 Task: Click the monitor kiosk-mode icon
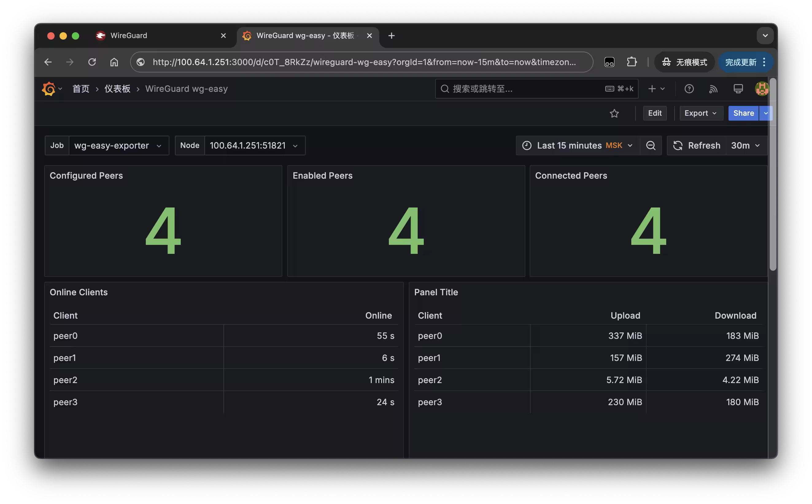tap(738, 89)
